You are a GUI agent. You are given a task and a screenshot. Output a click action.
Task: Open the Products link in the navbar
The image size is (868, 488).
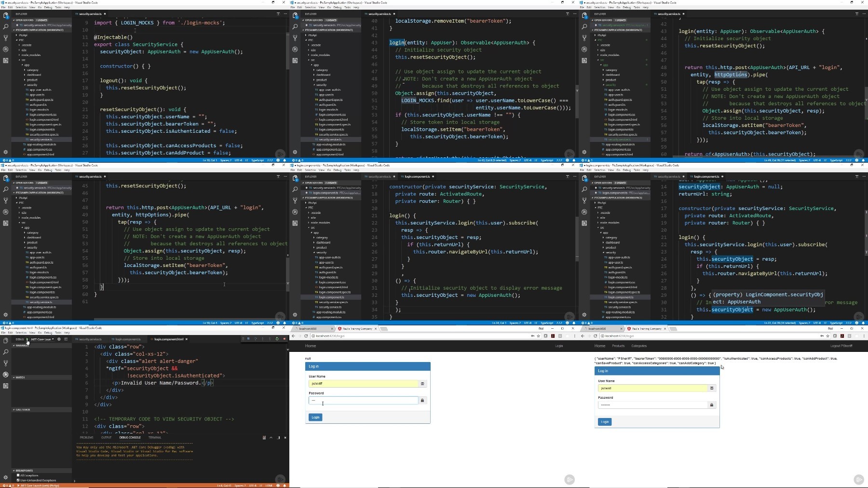point(618,346)
